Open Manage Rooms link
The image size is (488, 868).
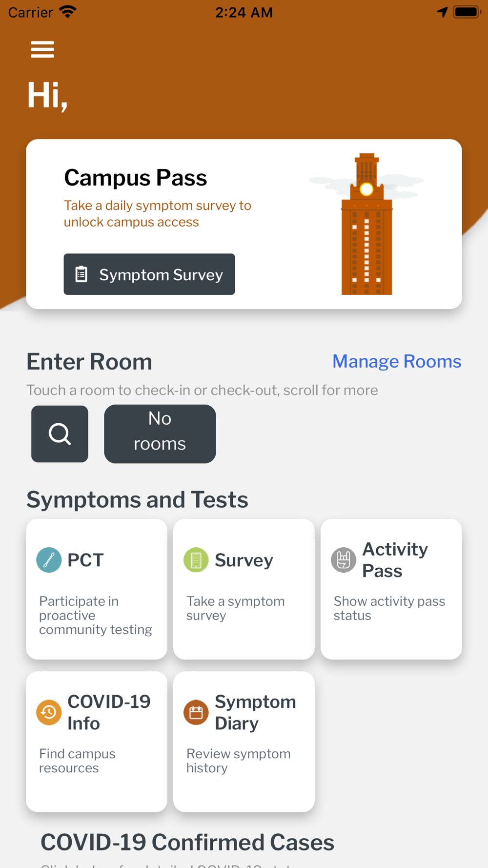pos(397,361)
